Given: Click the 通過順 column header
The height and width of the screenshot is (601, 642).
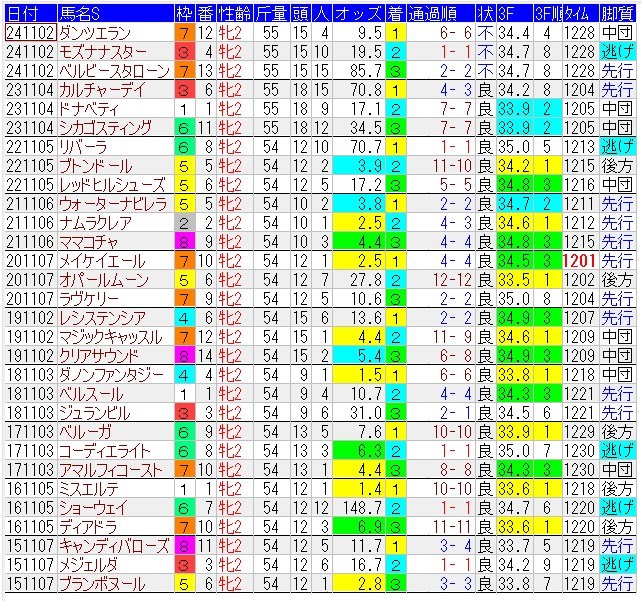Looking at the screenshot, I should (x=436, y=11).
